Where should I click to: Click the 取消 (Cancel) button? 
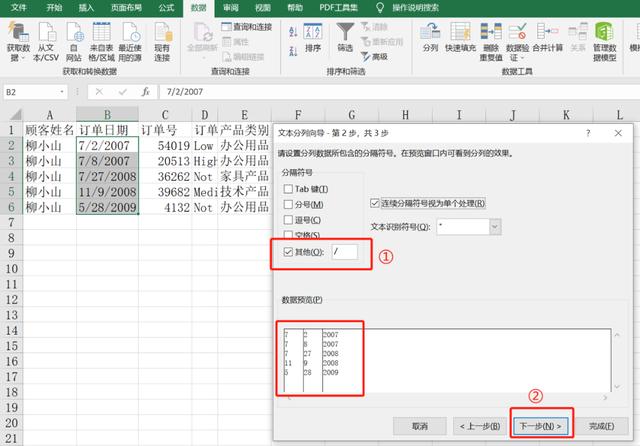click(420, 426)
